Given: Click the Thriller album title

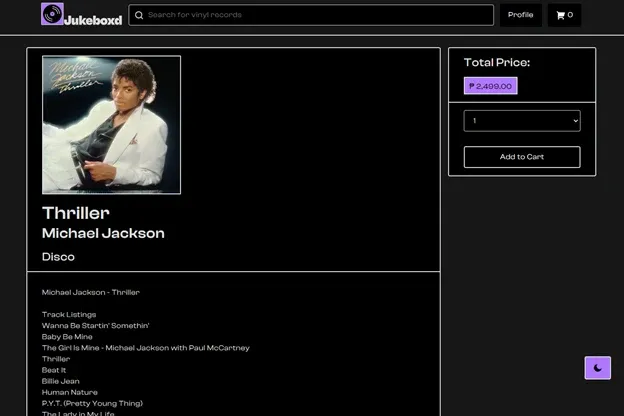Looking at the screenshot, I should tap(76, 213).
